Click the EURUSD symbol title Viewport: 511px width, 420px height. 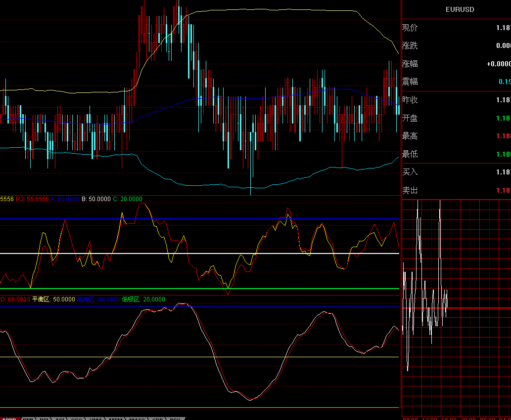pyautogui.click(x=460, y=9)
